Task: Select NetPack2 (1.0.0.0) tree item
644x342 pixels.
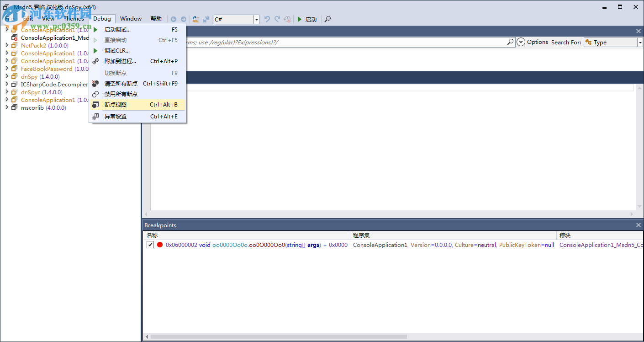Action: point(45,46)
